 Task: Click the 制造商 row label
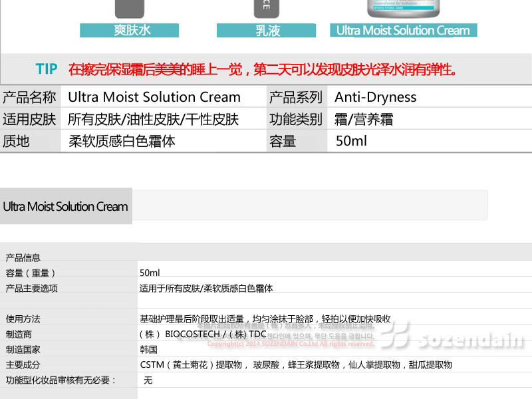[x=19, y=334]
